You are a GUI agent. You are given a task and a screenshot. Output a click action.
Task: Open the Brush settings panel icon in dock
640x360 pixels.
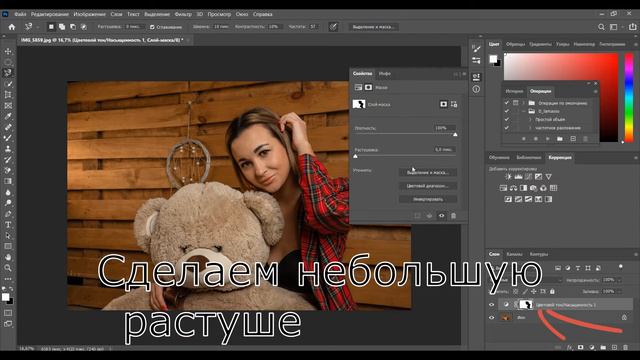(476, 49)
